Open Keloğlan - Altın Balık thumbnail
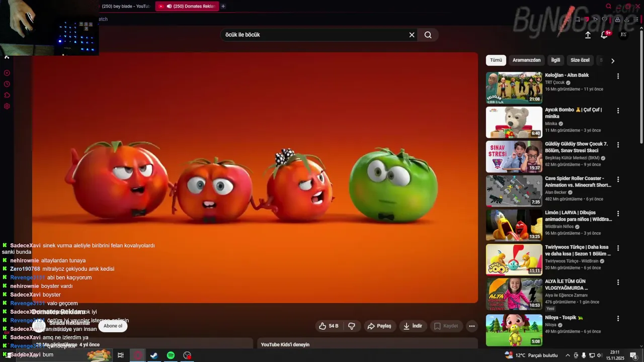 click(514, 87)
